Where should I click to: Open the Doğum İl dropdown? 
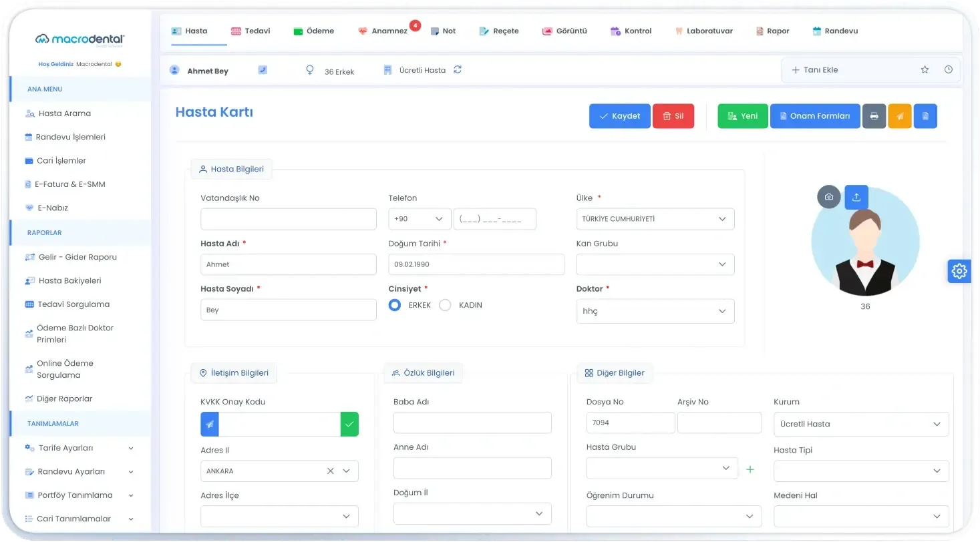click(472, 513)
